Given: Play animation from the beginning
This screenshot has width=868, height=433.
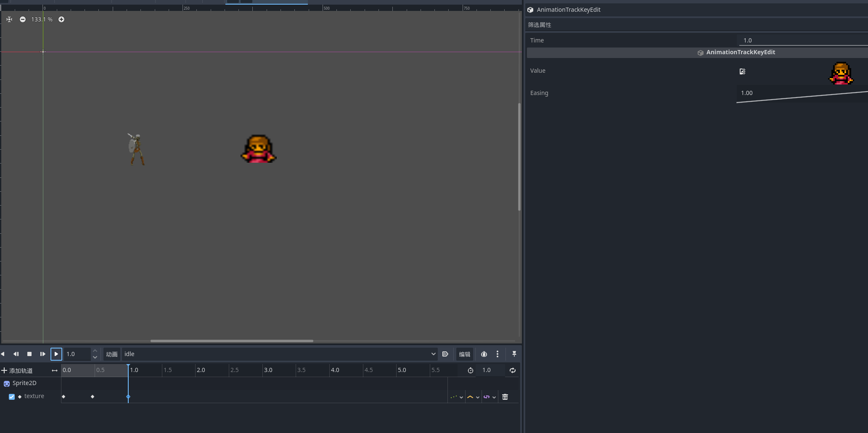Looking at the screenshot, I should coord(42,354).
